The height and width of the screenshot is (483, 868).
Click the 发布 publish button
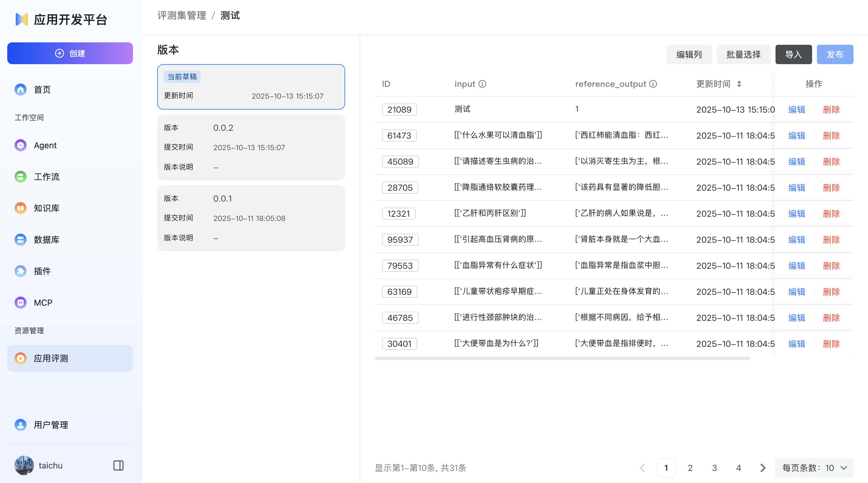pyautogui.click(x=835, y=54)
